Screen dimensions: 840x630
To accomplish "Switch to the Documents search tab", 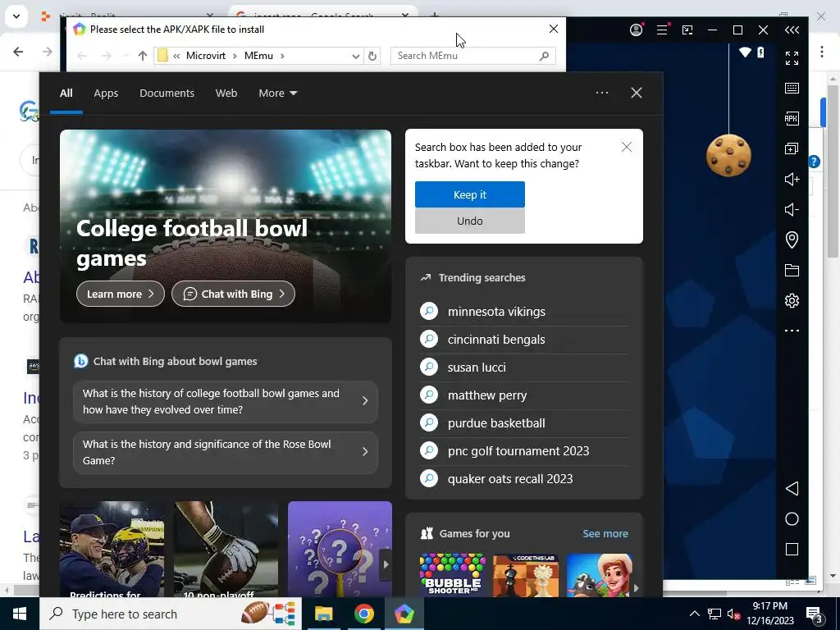I will click(x=167, y=94).
